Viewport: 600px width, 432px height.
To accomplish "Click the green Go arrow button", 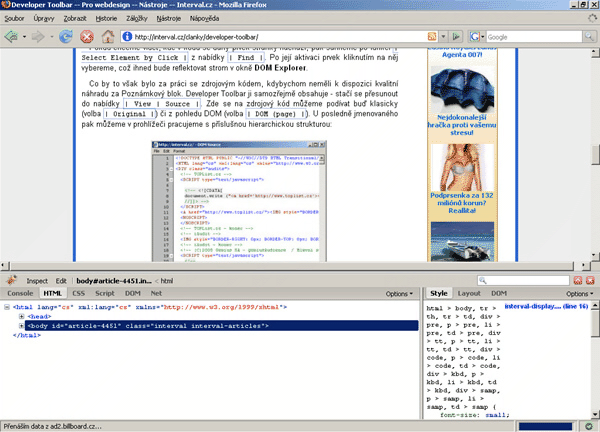I will [456, 37].
